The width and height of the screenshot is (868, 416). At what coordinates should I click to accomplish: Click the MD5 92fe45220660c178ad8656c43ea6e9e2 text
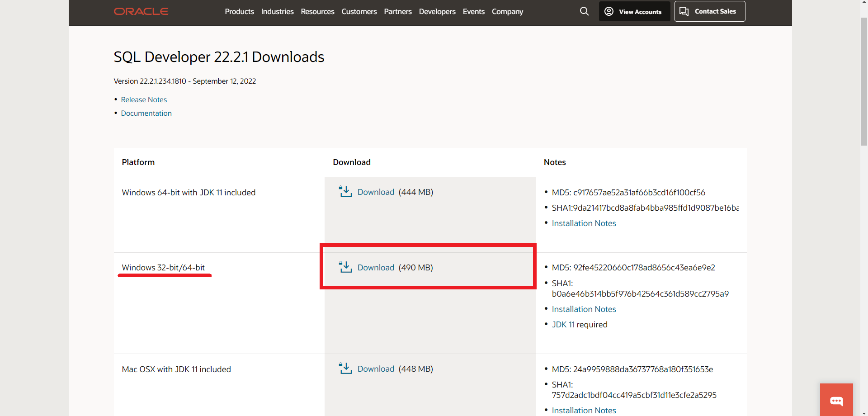click(x=633, y=268)
